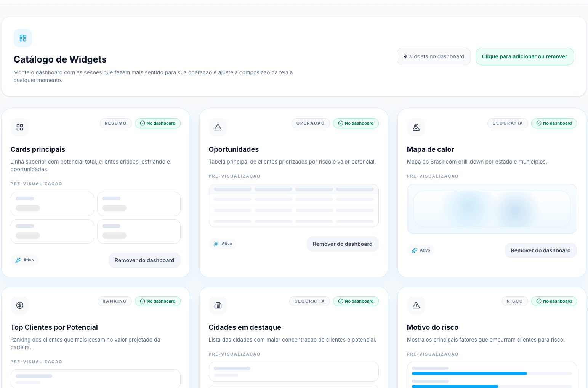Screen dimensions: 588x388
Task: Click the dollar icon on Top Clientes por Potencial
Action: point(20,305)
